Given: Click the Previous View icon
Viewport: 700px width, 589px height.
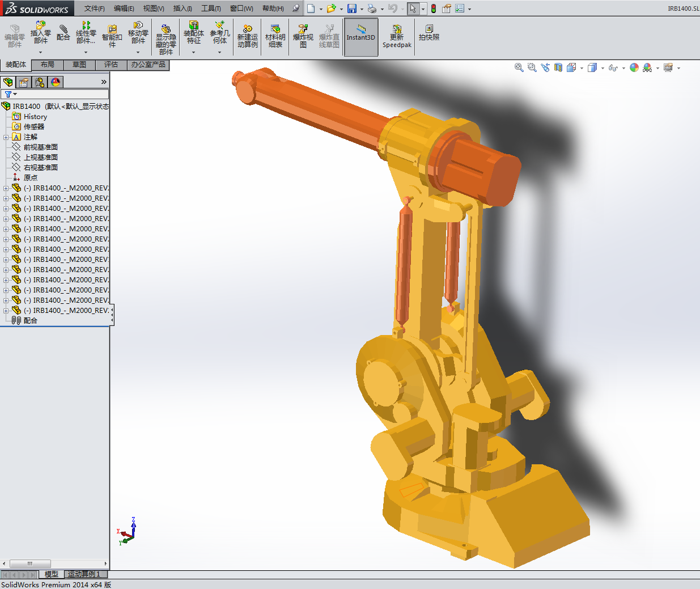Looking at the screenshot, I should (x=545, y=67).
